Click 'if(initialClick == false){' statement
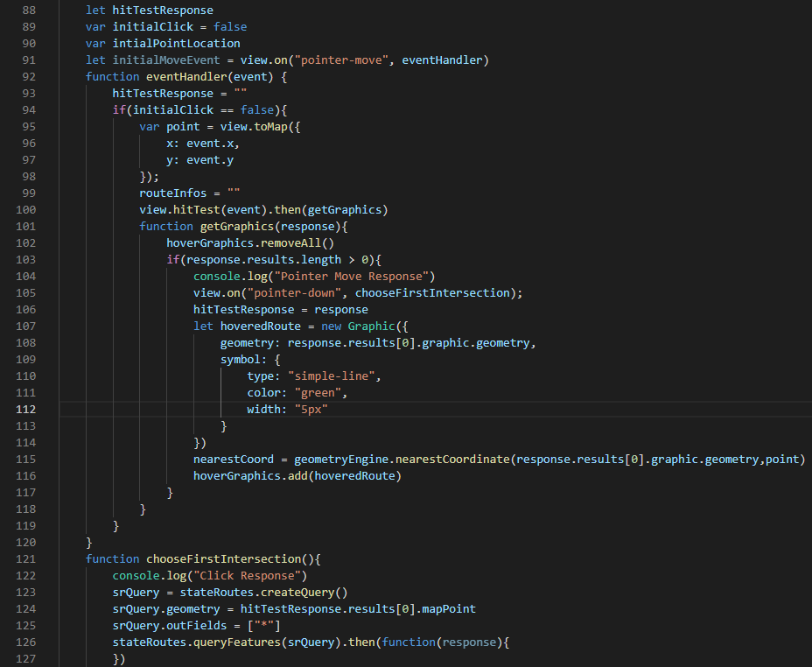The height and width of the screenshot is (667, 812). tap(199, 109)
